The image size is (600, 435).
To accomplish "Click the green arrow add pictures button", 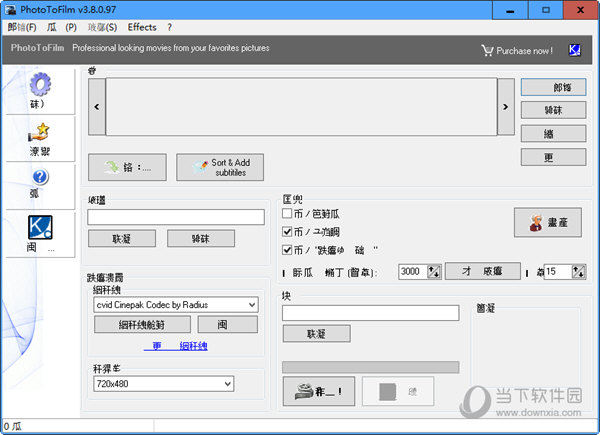I will point(127,167).
